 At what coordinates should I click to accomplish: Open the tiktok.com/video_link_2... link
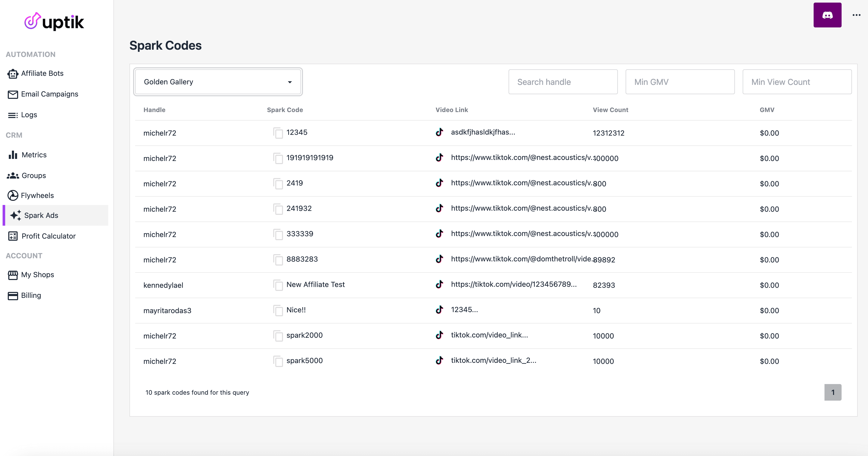(x=494, y=360)
